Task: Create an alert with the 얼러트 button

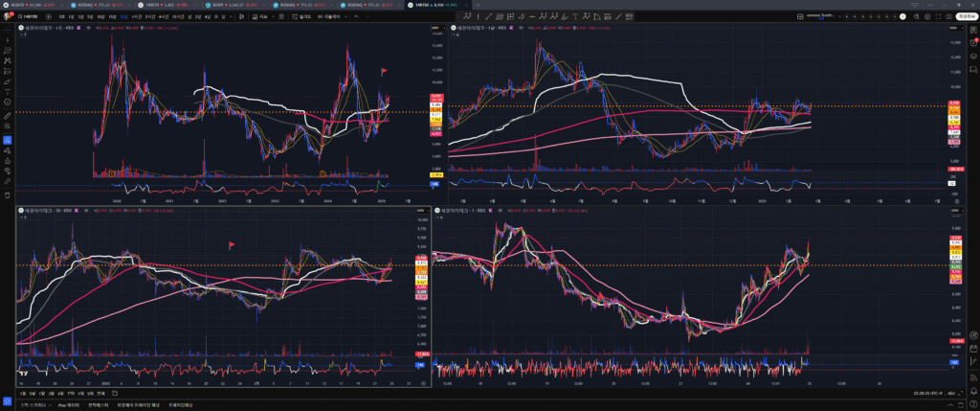Action: pyautogui.click(x=305, y=17)
